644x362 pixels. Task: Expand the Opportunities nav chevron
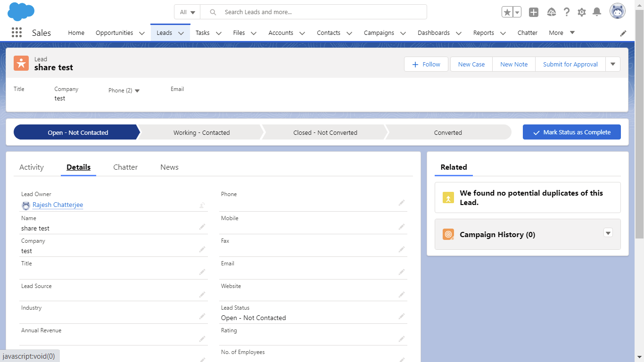pyautogui.click(x=142, y=33)
